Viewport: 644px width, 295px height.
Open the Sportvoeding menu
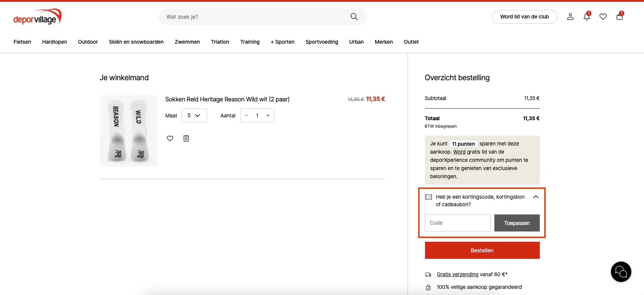[322, 42]
